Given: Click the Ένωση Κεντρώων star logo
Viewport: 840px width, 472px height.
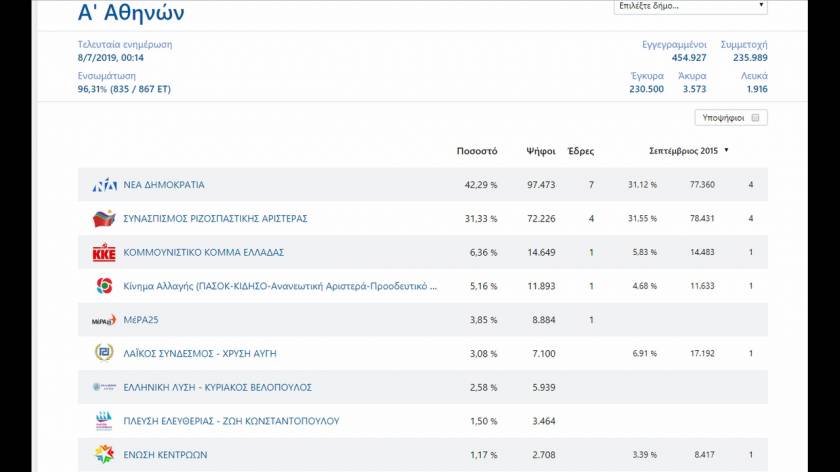Looking at the screenshot, I should (104, 455).
